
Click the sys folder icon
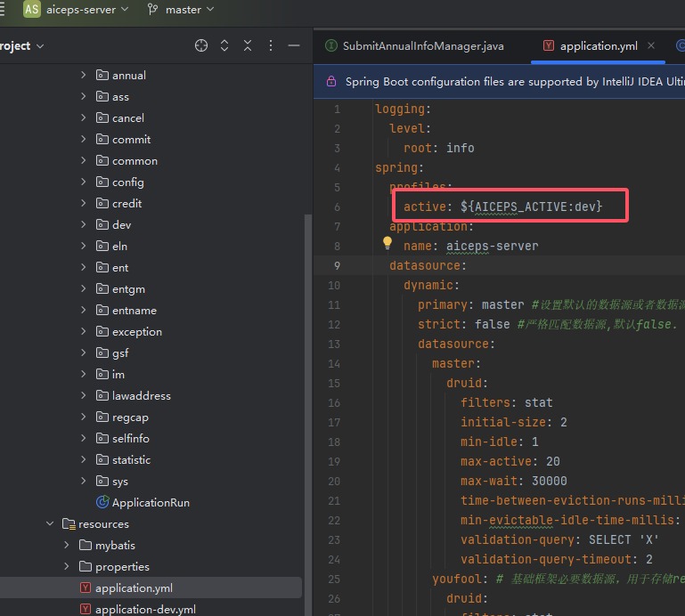(x=102, y=481)
